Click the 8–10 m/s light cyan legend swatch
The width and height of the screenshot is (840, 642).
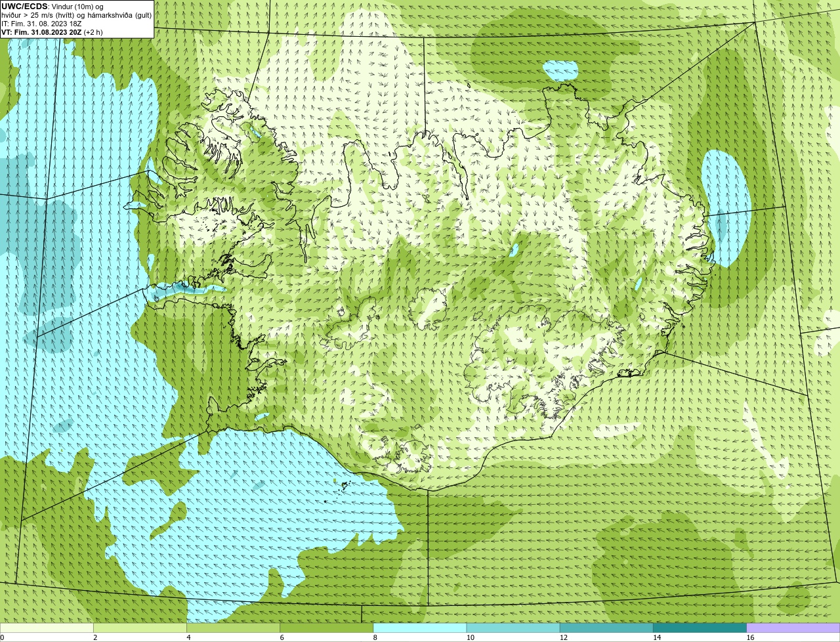[x=420, y=628]
